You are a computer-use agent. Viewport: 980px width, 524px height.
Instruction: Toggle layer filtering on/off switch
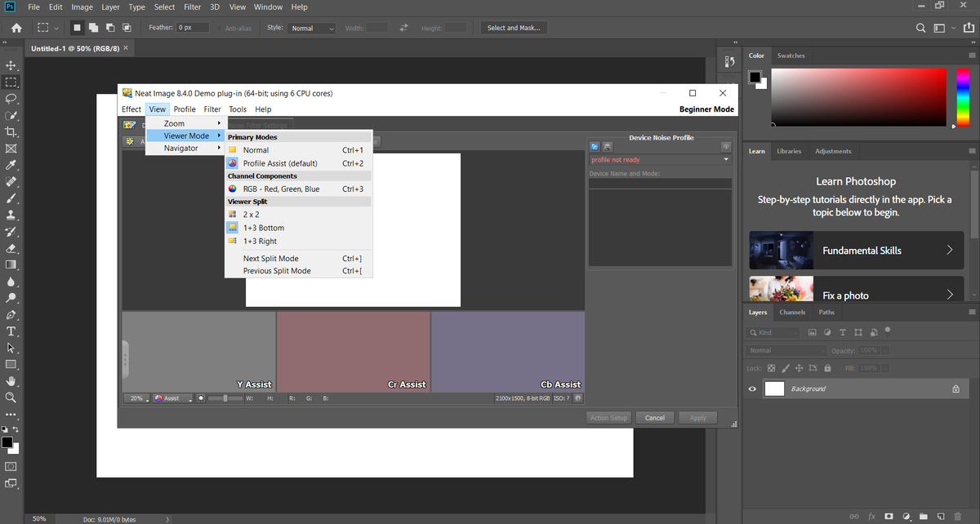point(888,331)
